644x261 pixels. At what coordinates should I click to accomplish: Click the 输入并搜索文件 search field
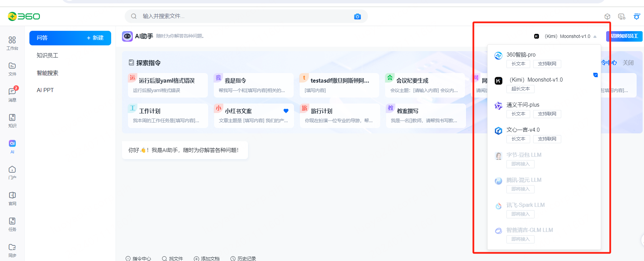coord(246,16)
